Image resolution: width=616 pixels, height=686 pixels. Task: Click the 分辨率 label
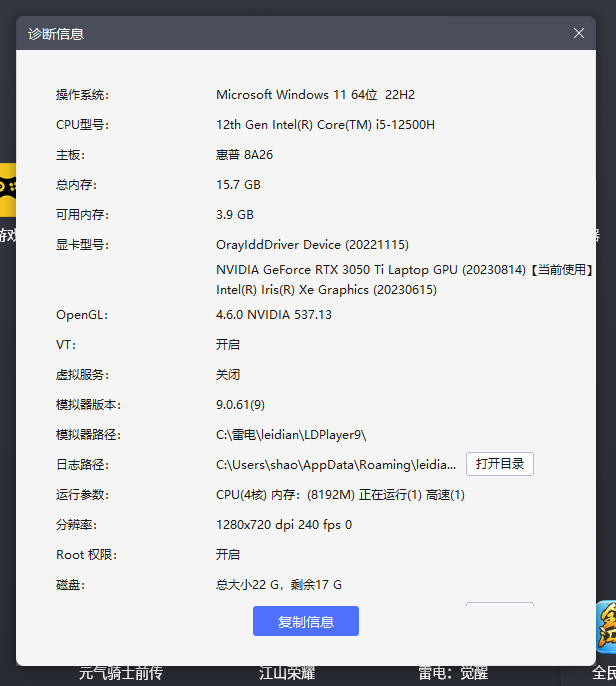pos(76,525)
